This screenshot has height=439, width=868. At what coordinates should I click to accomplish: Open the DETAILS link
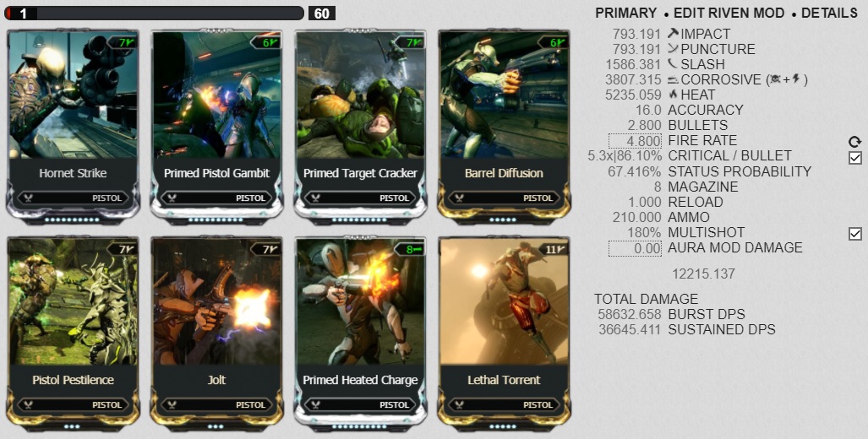829,13
